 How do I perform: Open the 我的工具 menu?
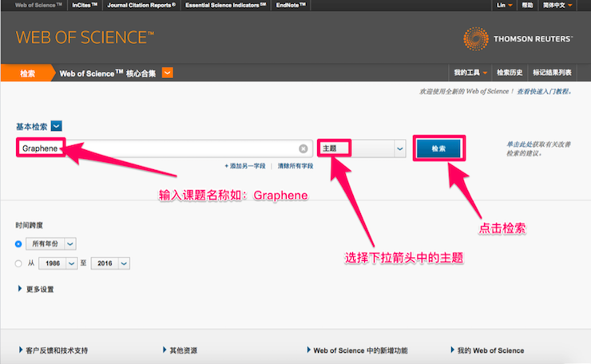(x=470, y=73)
